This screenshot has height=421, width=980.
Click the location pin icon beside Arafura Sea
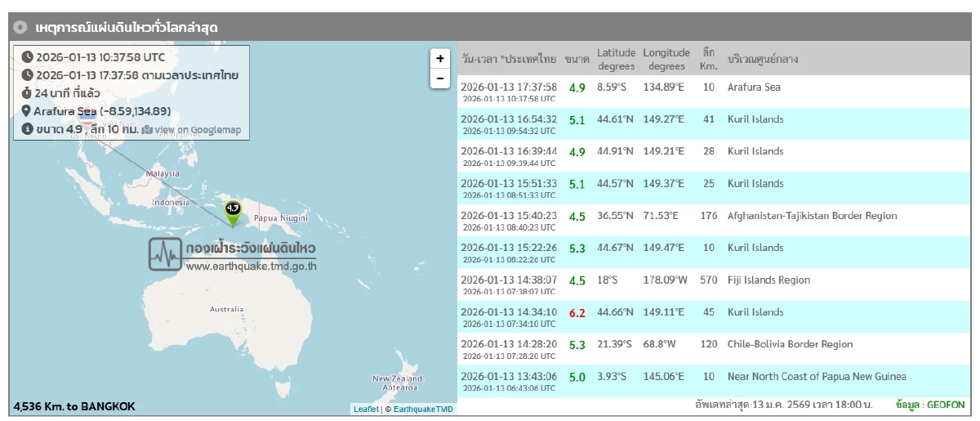26,111
